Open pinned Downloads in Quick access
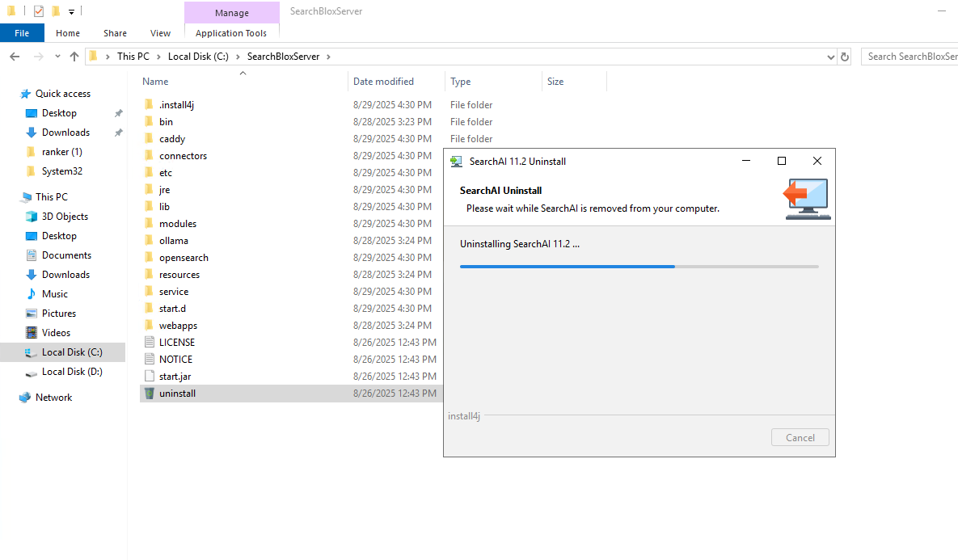958x560 pixels. [65, 132]
